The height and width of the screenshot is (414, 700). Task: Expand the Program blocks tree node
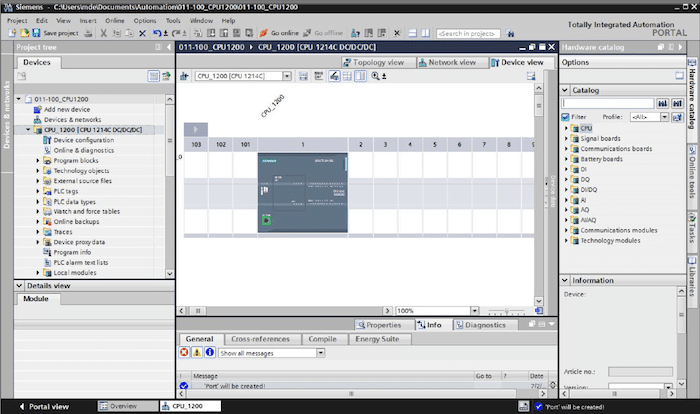[38, 160]
